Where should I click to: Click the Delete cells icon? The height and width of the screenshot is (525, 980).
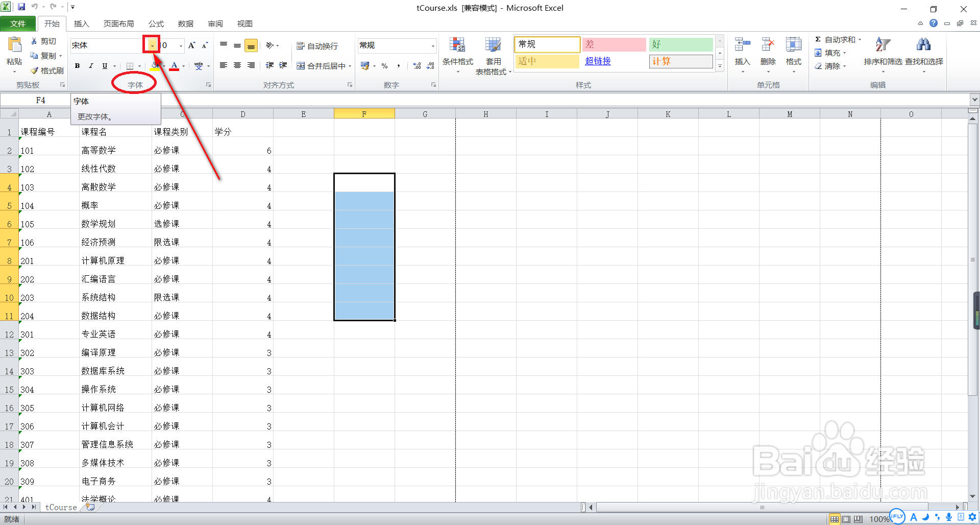coord(768,45)
